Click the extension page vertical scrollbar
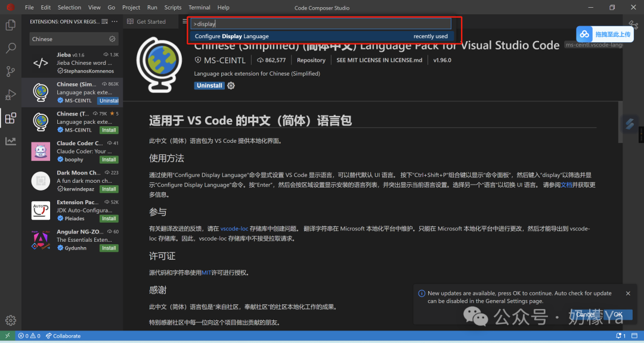 coord(620,122)
